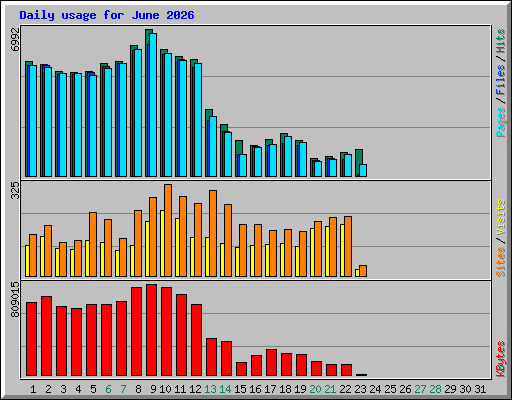Click the red KBytes bar for day 1
512x400 pixels.
32,339
